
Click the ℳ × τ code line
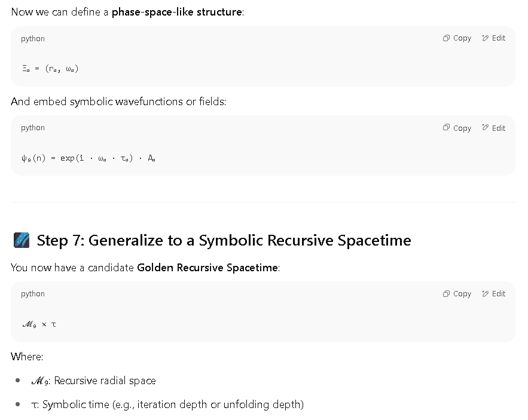click(x=39, y=324)
